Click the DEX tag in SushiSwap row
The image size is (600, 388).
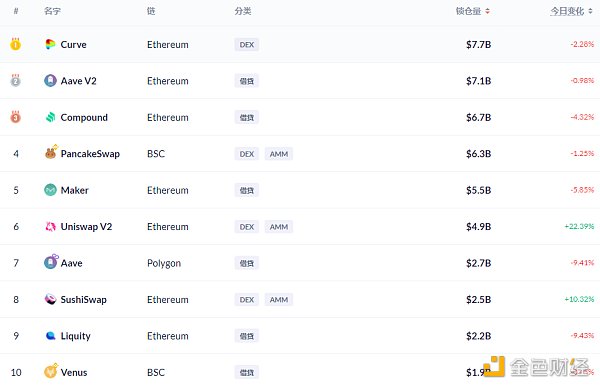[246, 300]
